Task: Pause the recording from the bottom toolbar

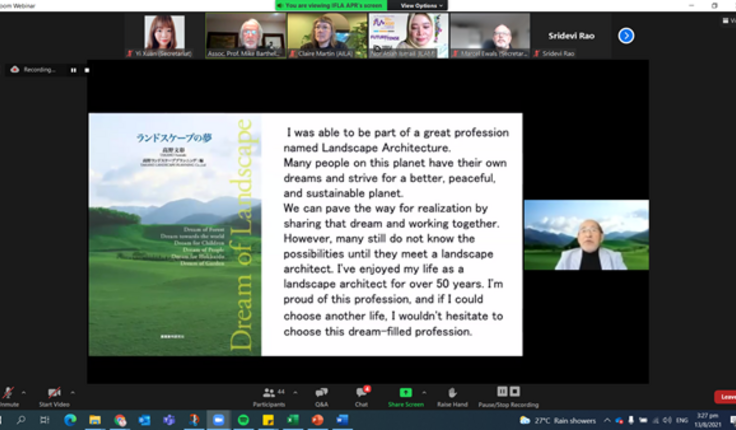Action: click(x=502, y=392)
